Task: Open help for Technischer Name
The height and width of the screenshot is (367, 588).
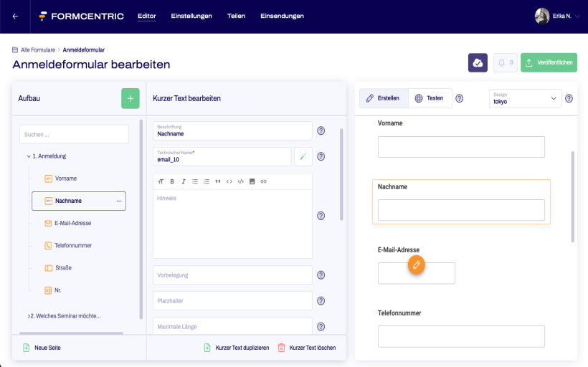Action: pyautogui.click(x=321, y=156)
